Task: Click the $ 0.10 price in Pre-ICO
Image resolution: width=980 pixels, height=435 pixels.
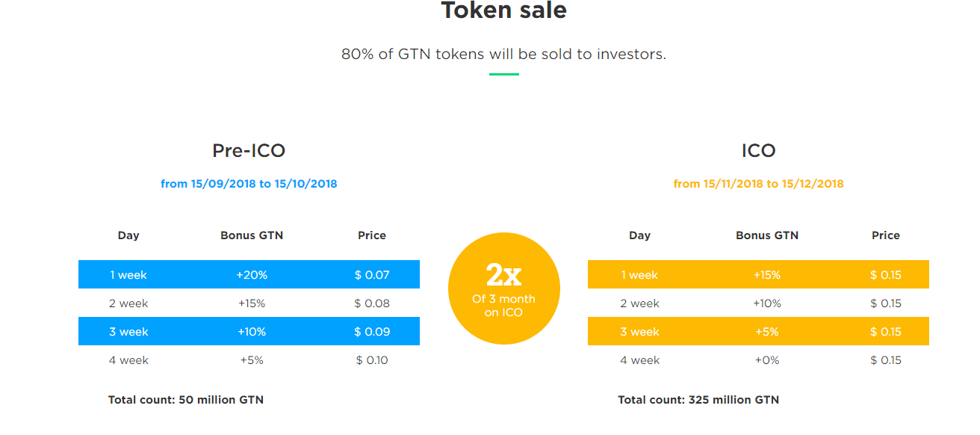Action: click(372, 360)
